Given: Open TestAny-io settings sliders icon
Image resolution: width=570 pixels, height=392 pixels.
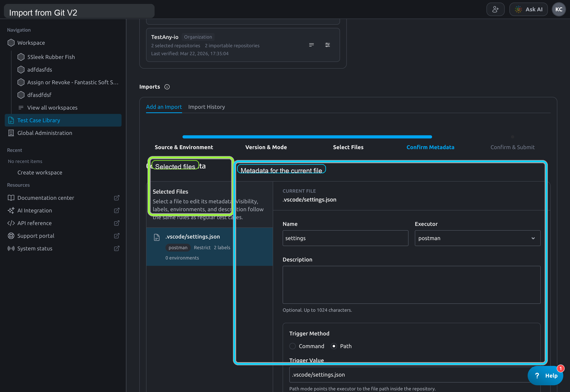Looking at the screenshot, I should [x=327, y=45].
